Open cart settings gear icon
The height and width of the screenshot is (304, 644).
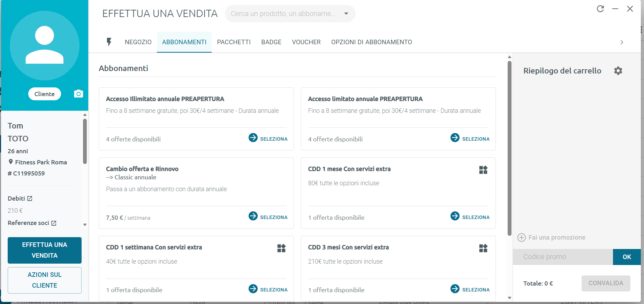coord(618,71)
